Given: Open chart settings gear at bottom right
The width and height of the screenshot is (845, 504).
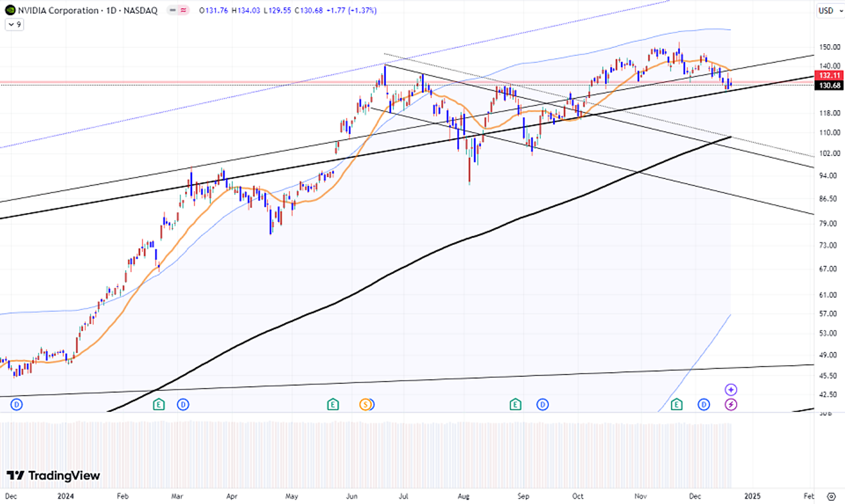Looking at the screenshot, I should tap(831, 496).
